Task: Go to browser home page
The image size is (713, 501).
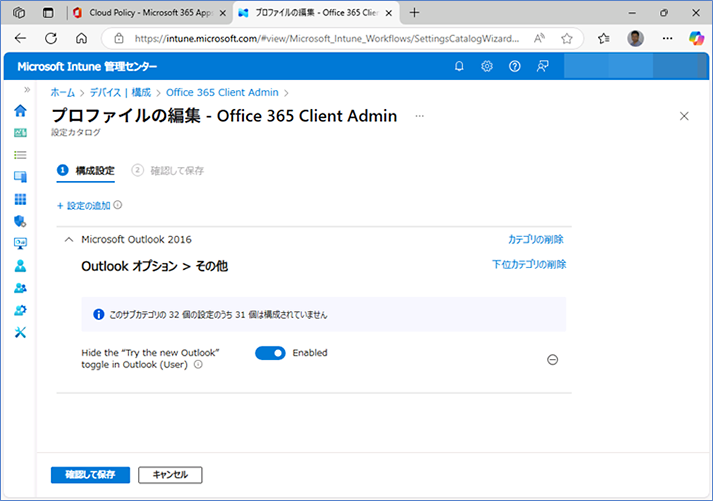Action: 81,39
